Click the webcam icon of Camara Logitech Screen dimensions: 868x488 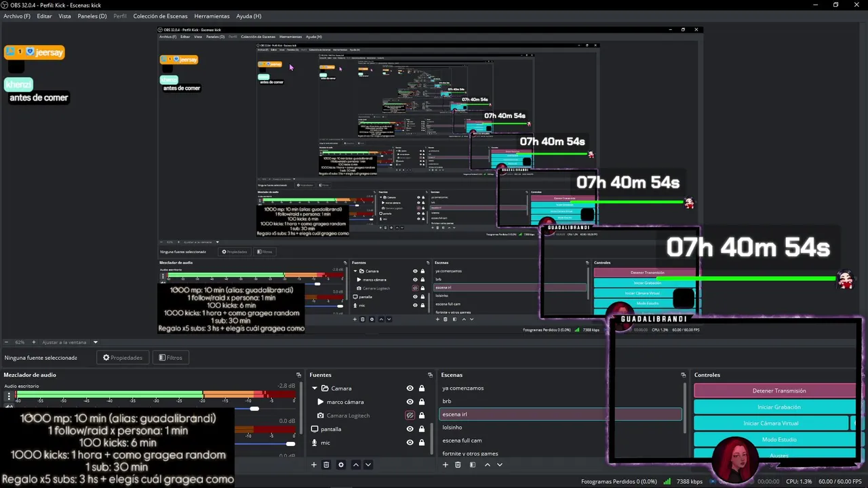(x=320, y=415)
